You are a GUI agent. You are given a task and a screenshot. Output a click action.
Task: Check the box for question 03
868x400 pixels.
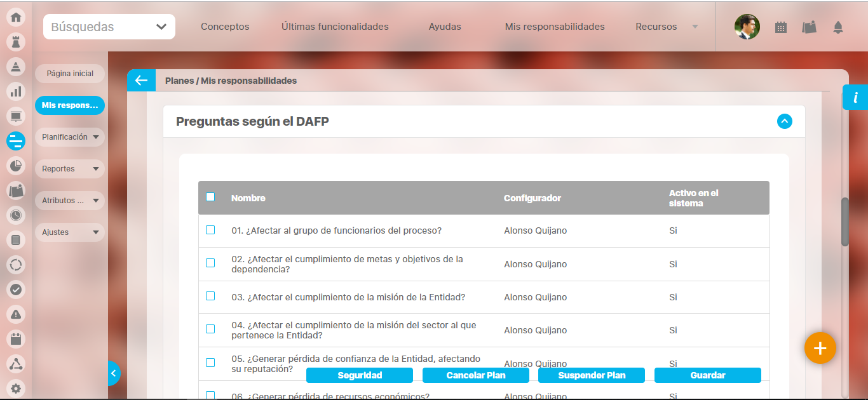[x=210, y=296]
